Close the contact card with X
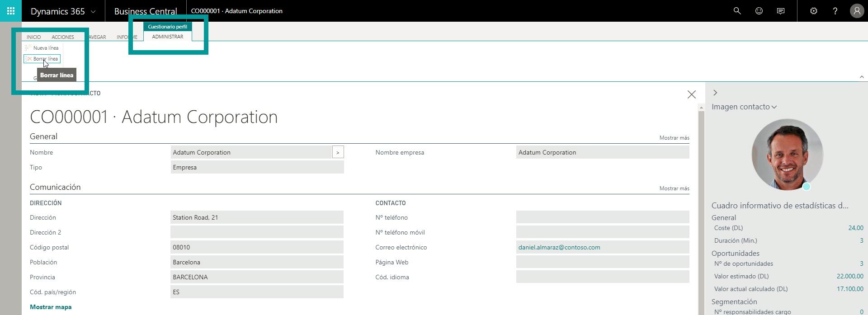 click(691, 94)
